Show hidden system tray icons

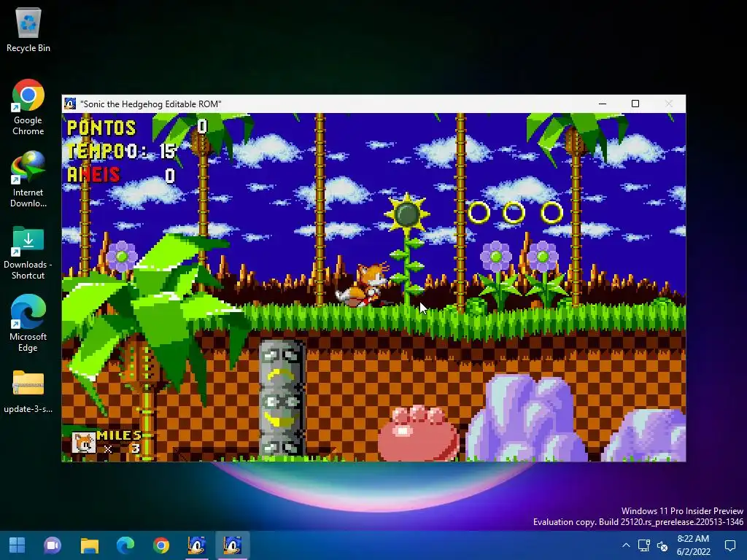point(626,545)
